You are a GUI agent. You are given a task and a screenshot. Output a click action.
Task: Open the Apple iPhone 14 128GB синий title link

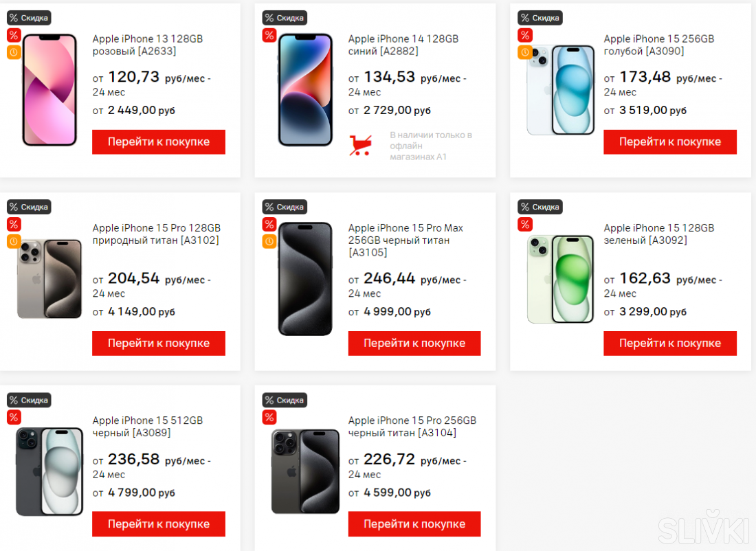click(403, 45)
